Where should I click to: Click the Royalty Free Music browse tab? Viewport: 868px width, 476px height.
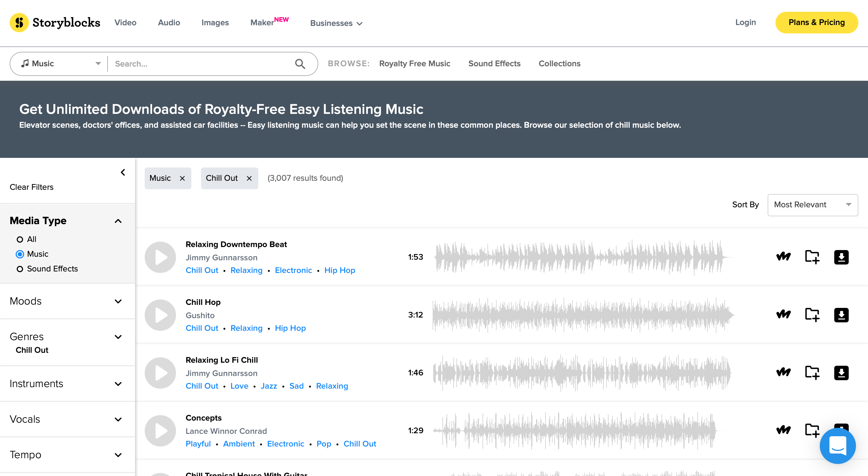[x=415, y=63]
